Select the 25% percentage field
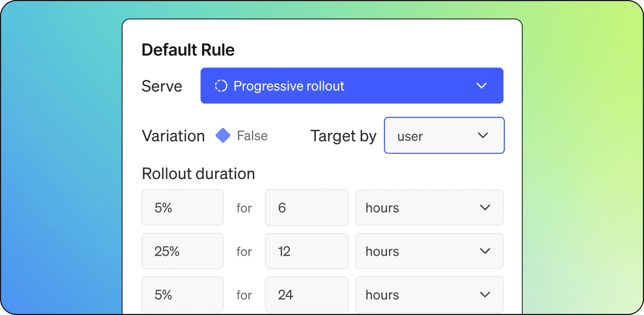 click(x=182, y=251)
